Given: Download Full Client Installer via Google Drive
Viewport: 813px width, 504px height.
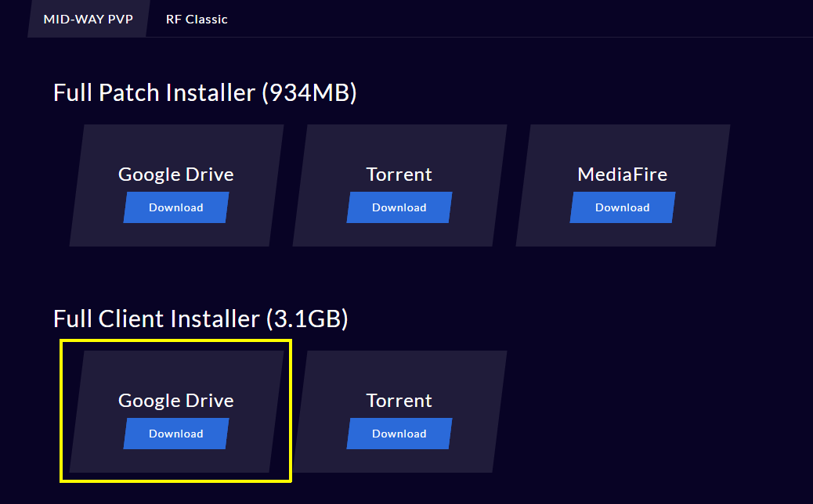Looking at the screenshot, I should click(x=176, y=434).
